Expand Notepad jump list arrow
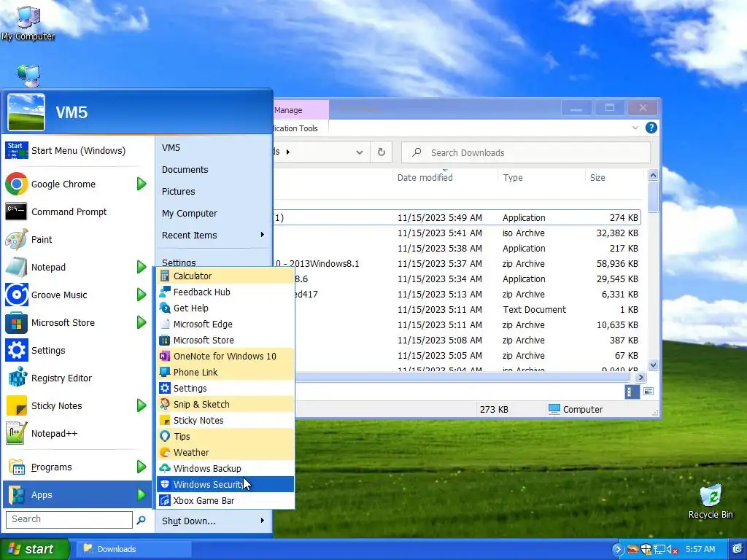 click(142, 267)
